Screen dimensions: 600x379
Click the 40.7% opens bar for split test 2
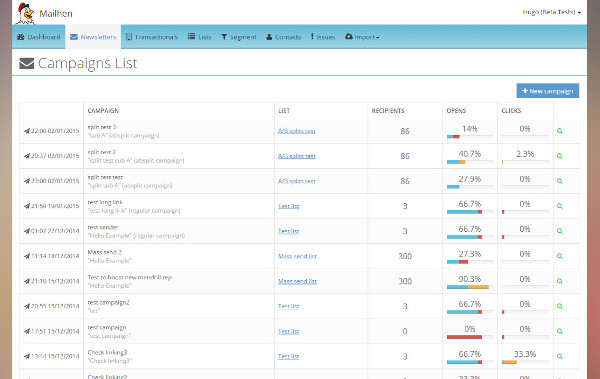click(470, 162)
